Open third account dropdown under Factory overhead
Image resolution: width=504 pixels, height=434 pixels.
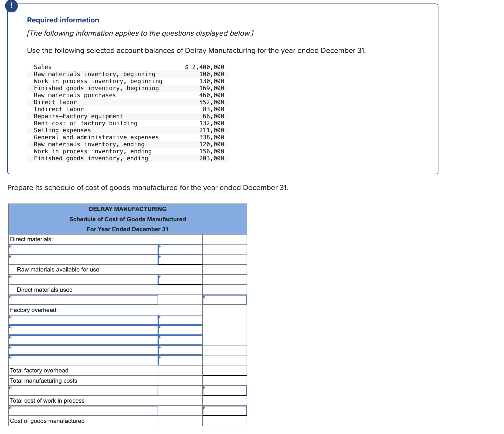[x=83, y=340]
